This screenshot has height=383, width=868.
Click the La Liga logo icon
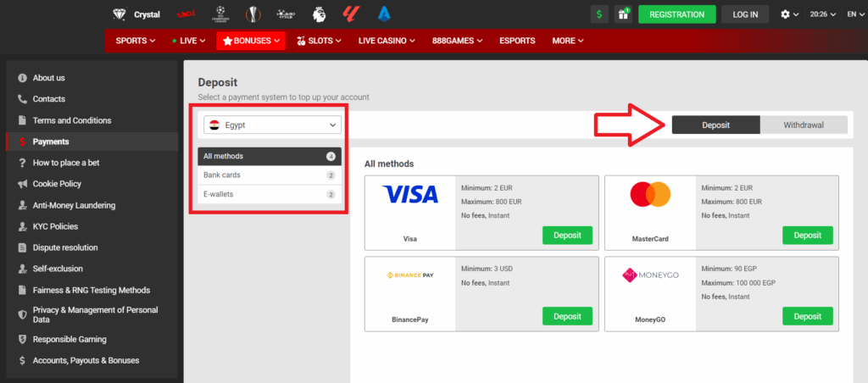352,14
